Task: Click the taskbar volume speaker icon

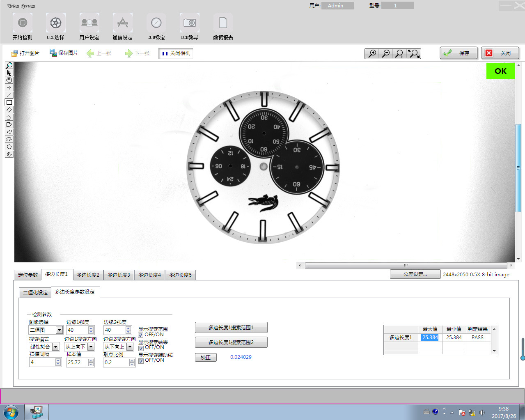Action: pos(482,413)
